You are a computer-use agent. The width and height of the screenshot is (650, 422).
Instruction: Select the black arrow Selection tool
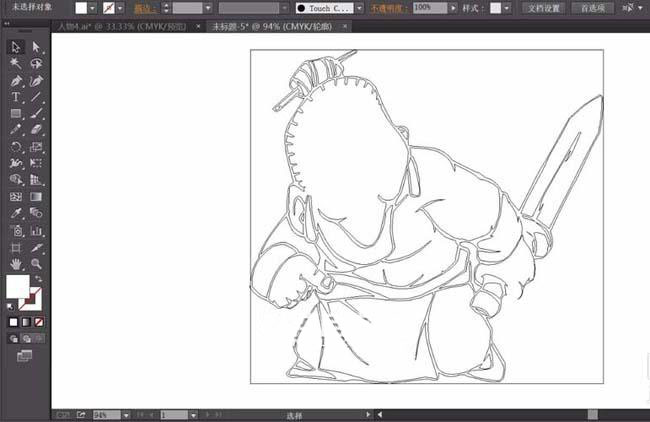tap(16, 47)
